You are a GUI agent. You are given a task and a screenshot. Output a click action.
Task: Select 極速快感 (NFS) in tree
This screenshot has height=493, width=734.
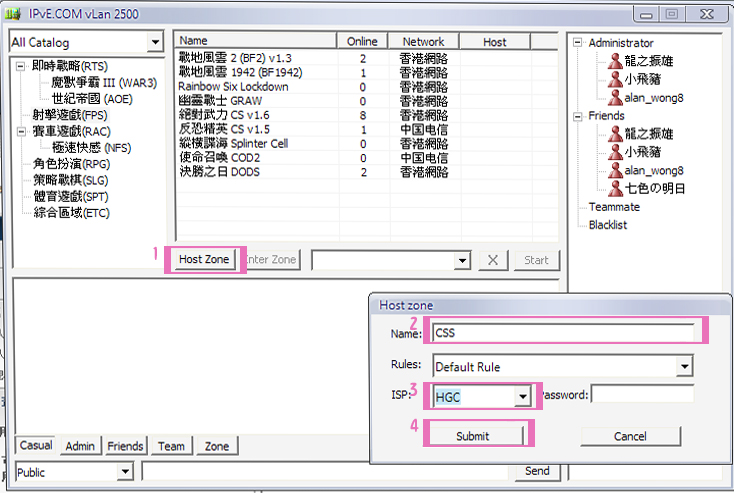click(91, 147)
